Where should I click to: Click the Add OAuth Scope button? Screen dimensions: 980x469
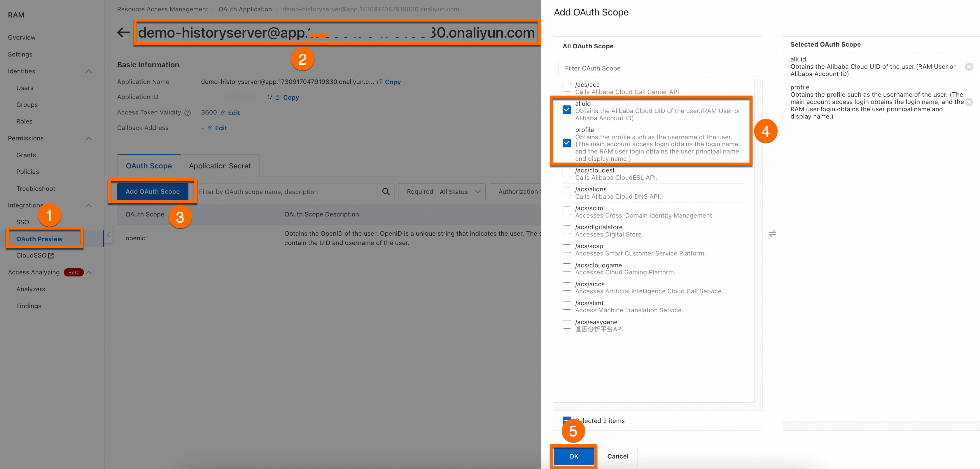[x=153, y=192]
